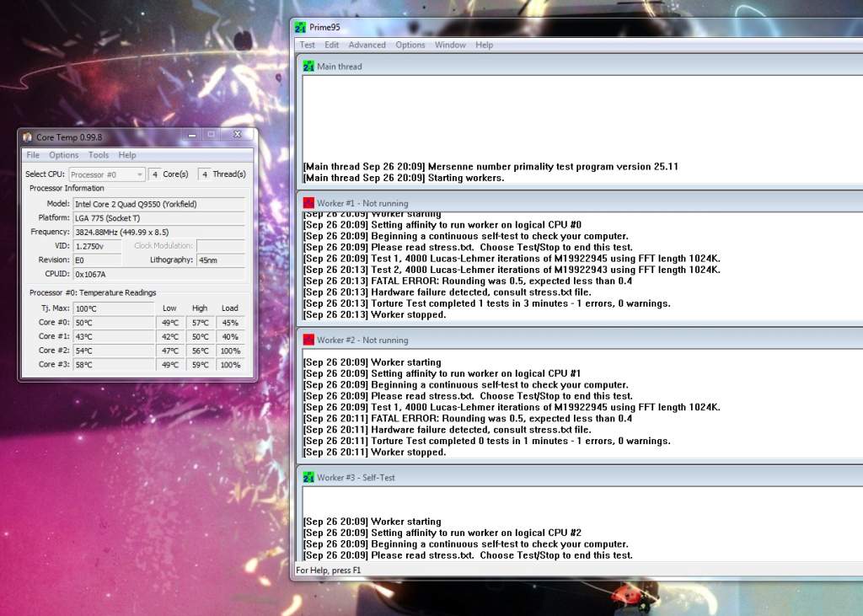
Task: Click the Core #2 load value 100%
Action: point(230,351)
